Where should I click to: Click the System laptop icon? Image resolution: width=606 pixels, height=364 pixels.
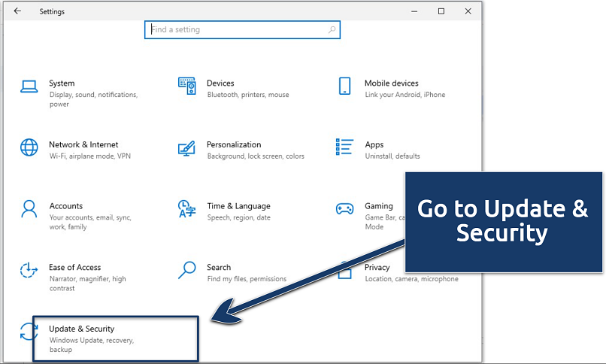(29, 86)
